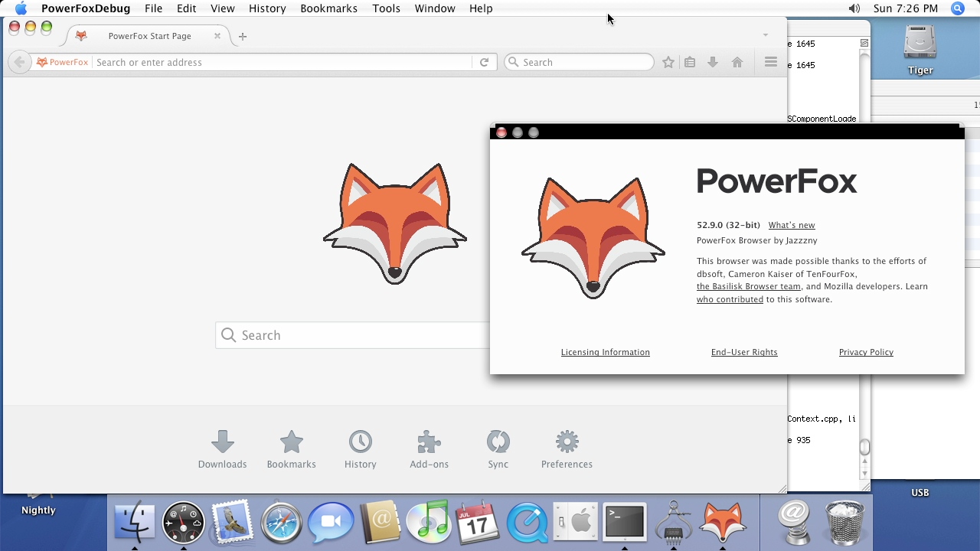Open the Bookmarks menu

(329, 8)
